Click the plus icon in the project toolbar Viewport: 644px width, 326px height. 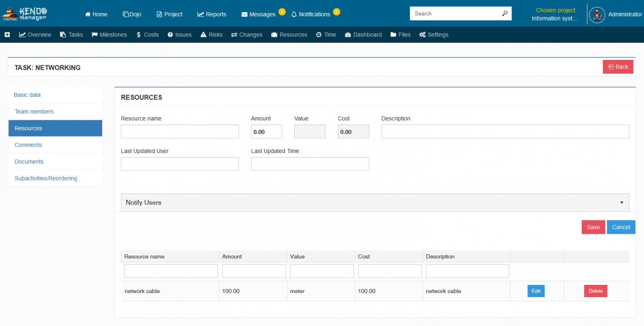(7, 35)
